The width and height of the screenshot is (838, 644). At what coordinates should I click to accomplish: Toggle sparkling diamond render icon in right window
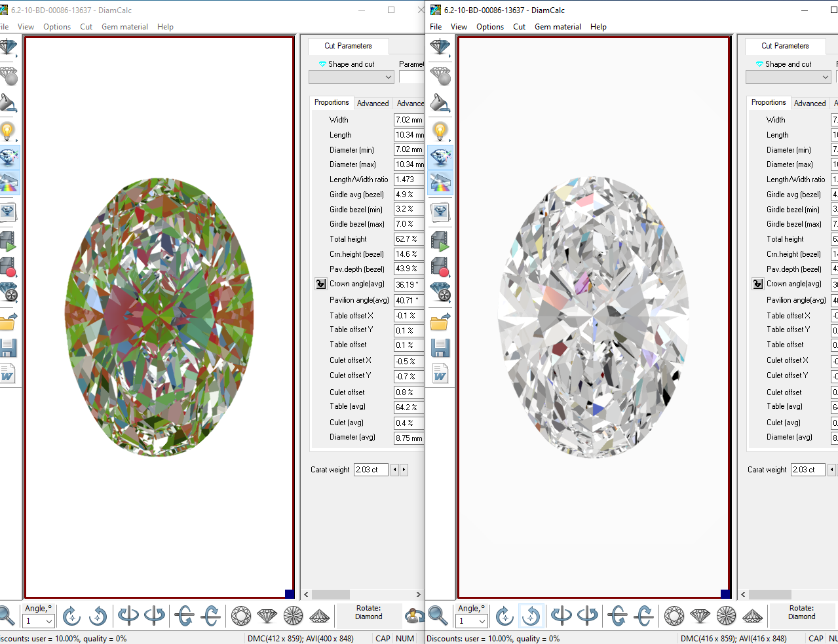point(440,157)
